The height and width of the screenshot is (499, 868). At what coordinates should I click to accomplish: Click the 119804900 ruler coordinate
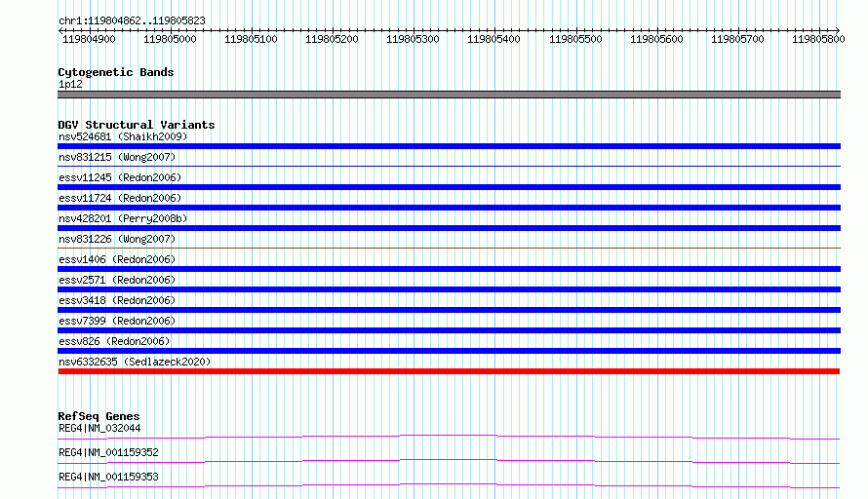(89, 39)
